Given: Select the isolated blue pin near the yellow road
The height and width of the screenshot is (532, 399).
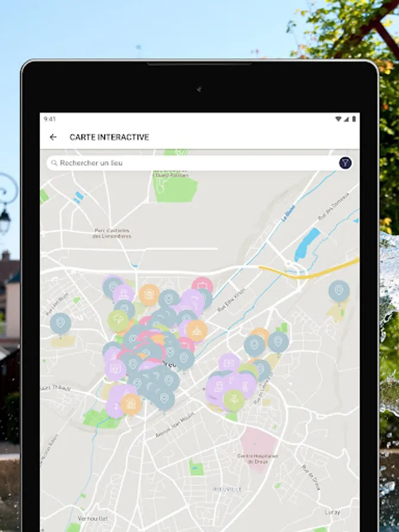Looking at the screenshot, I should tap(339, 291).
